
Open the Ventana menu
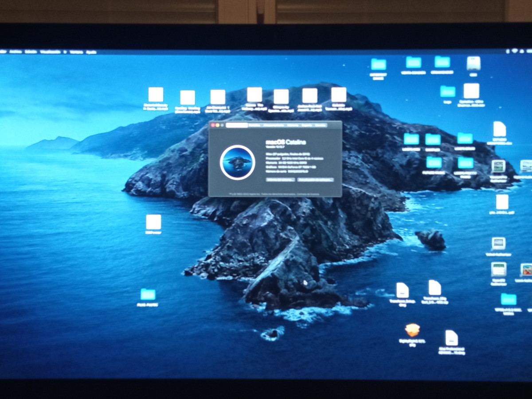[76, 52]
